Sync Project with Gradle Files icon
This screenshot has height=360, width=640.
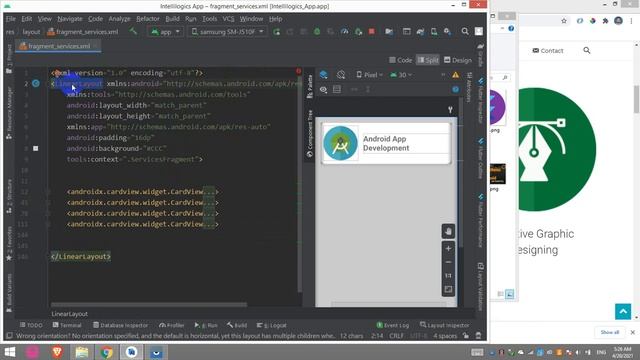click(420, 31)
